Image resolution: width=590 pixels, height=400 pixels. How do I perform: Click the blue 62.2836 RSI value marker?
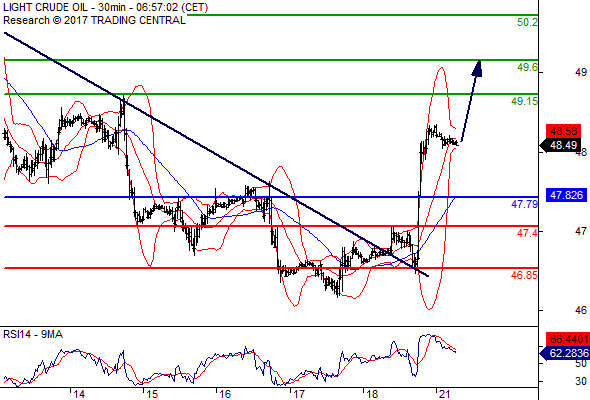(x=564, y=353)
